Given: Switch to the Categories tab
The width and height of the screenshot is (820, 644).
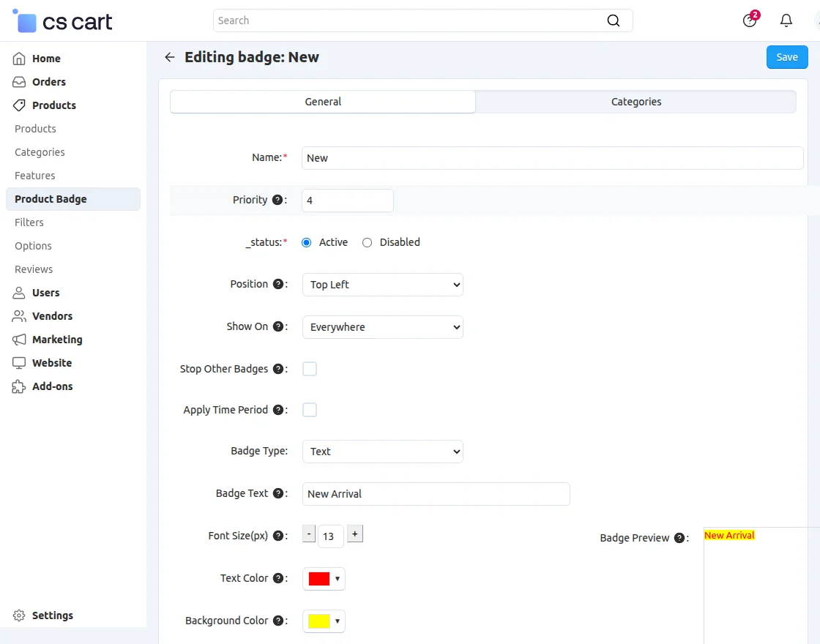Looking at the screenshot, I should (x=635, y=102).
